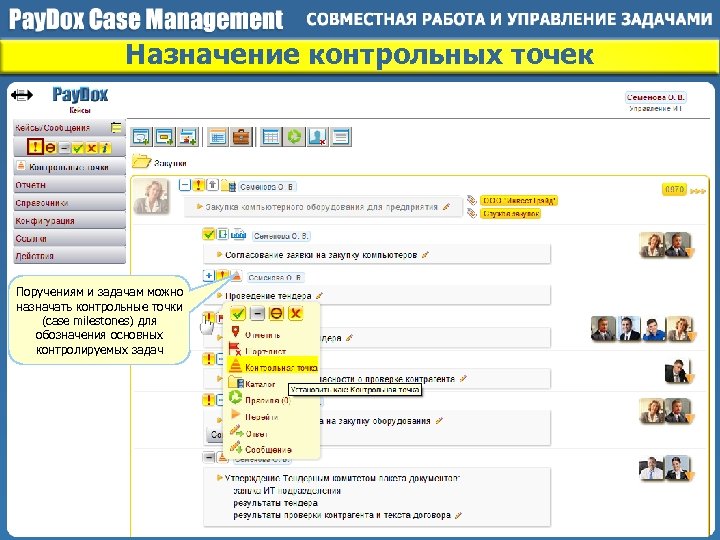Click the yellow-label window with plus toolbar icon

tap(165, 137)
